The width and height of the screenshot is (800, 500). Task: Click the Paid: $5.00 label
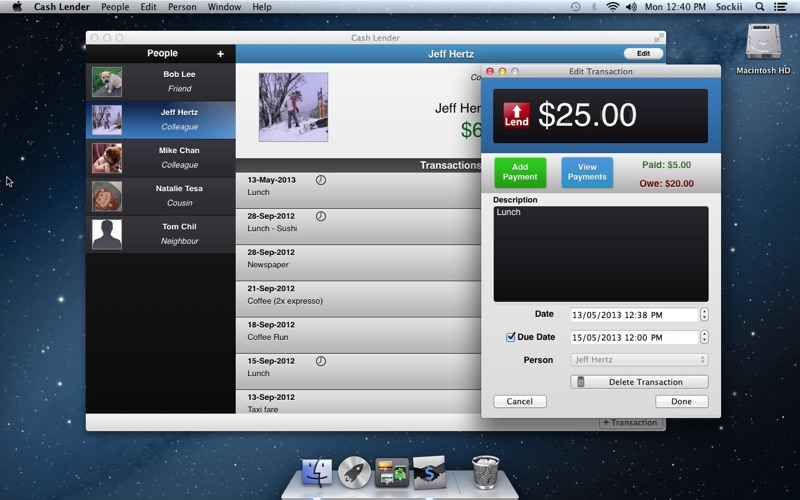pyautogui.click(x=666, y=165)
